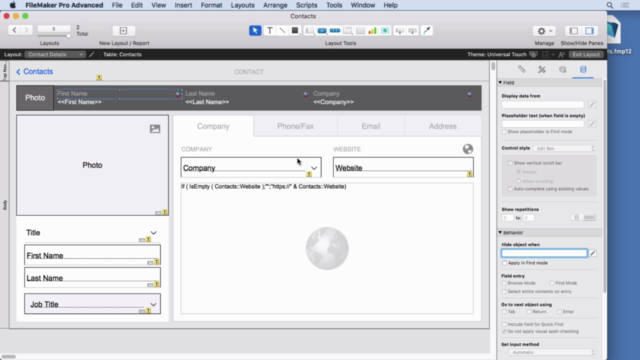Edit Hide object when calculation pencil

[593, 253]
